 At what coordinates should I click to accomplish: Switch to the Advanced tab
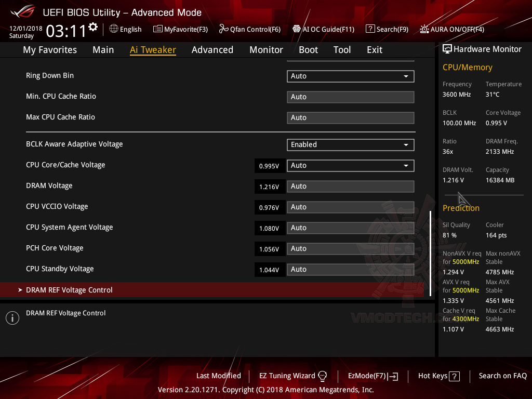pos(212,49)
